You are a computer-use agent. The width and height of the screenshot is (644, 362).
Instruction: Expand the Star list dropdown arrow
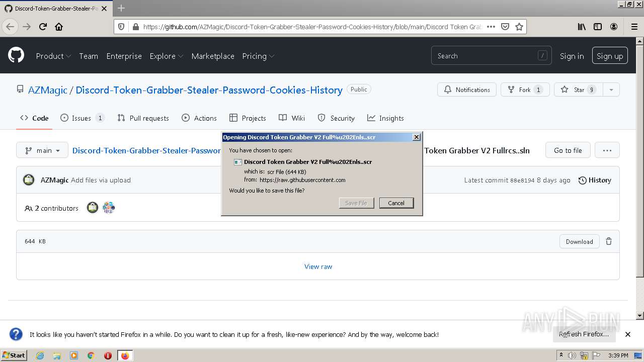pyautogui.click(x=611, y=89)
